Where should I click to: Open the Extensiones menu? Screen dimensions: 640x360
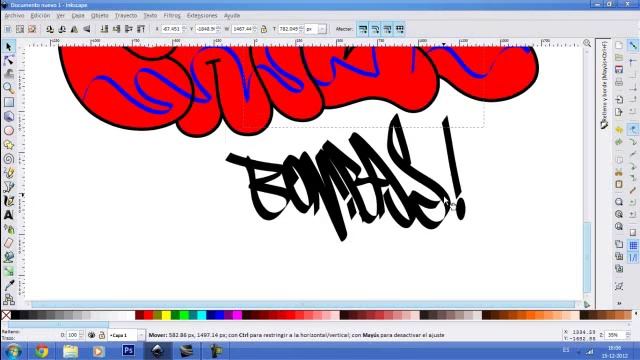pyautogui.click(x=202, y=16)
